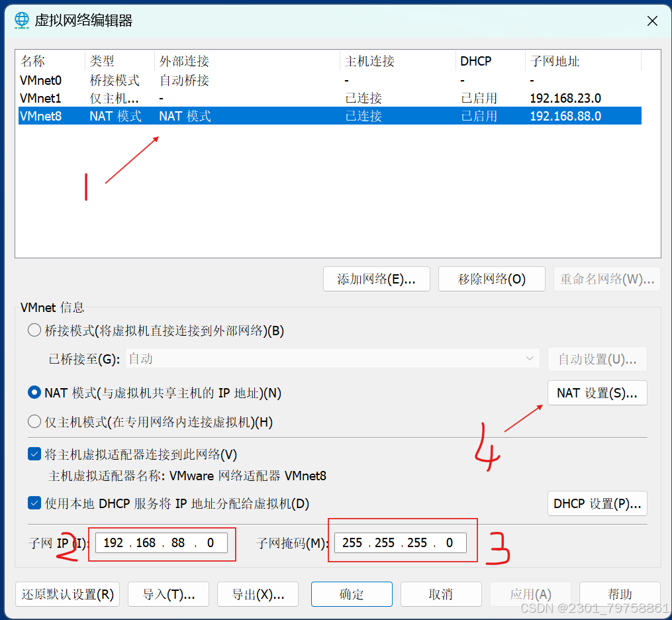Click the 自动设置(U)... button

coord(597,359)
